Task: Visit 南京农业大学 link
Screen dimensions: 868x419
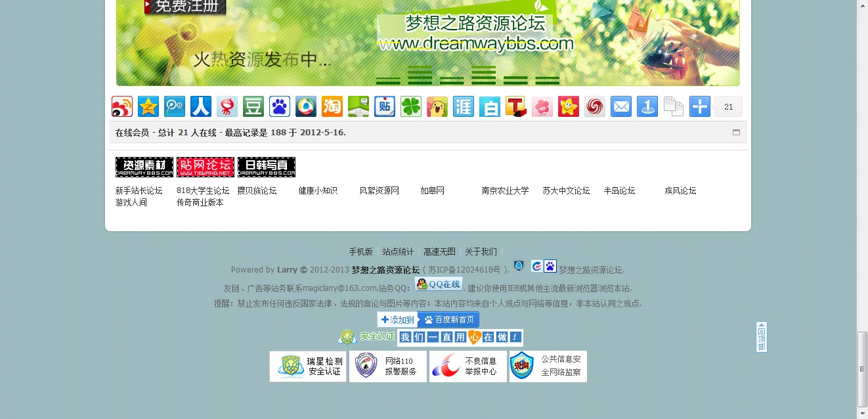Action: [x=506, y=190]
